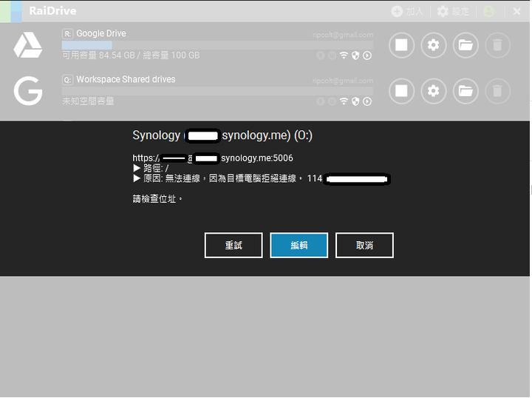This screenshot has height=398, width=532.
Task: Click the Workspace Shared drives capacity bar
Action: [x=217, y=91]
